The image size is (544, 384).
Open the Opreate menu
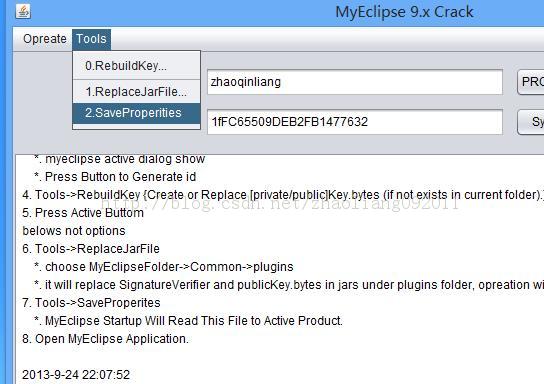(44, 39)
